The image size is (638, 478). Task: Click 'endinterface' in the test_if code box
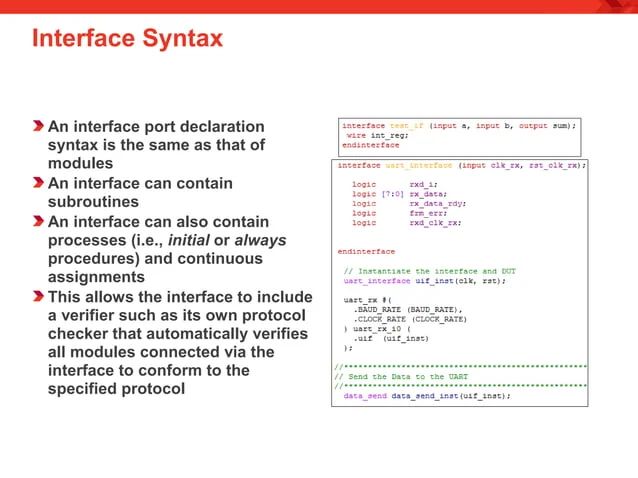[371, 145]
